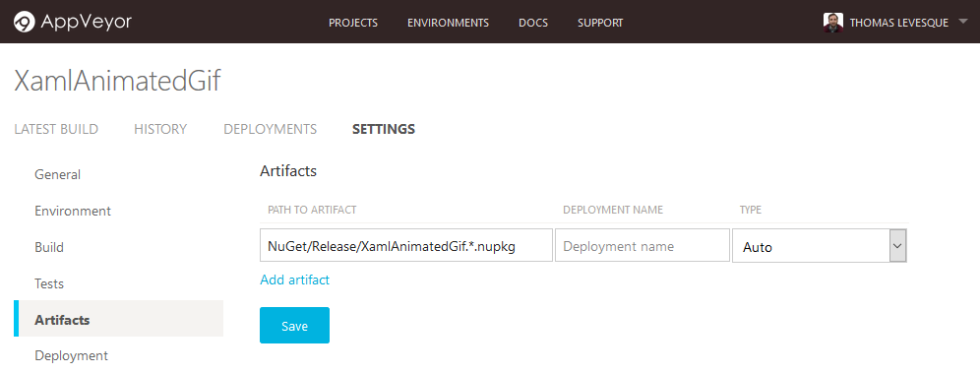Open the Environments menu
Screen dimensions: 980x373
[448, 23]
